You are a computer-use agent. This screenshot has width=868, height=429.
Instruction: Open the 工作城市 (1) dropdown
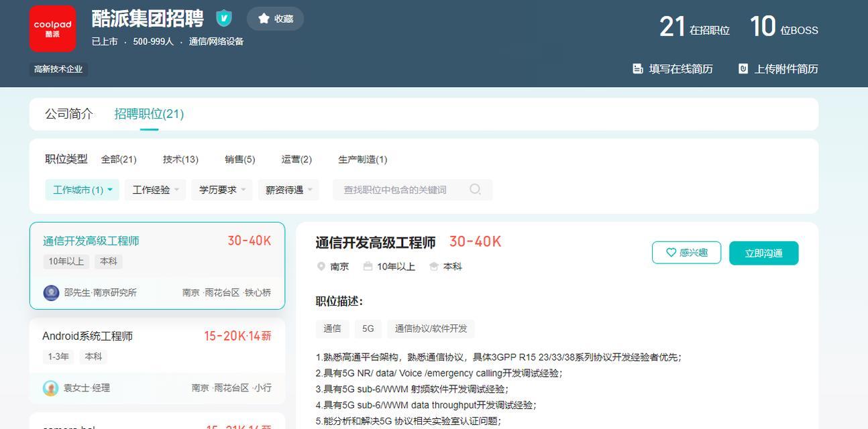[83, 190]
